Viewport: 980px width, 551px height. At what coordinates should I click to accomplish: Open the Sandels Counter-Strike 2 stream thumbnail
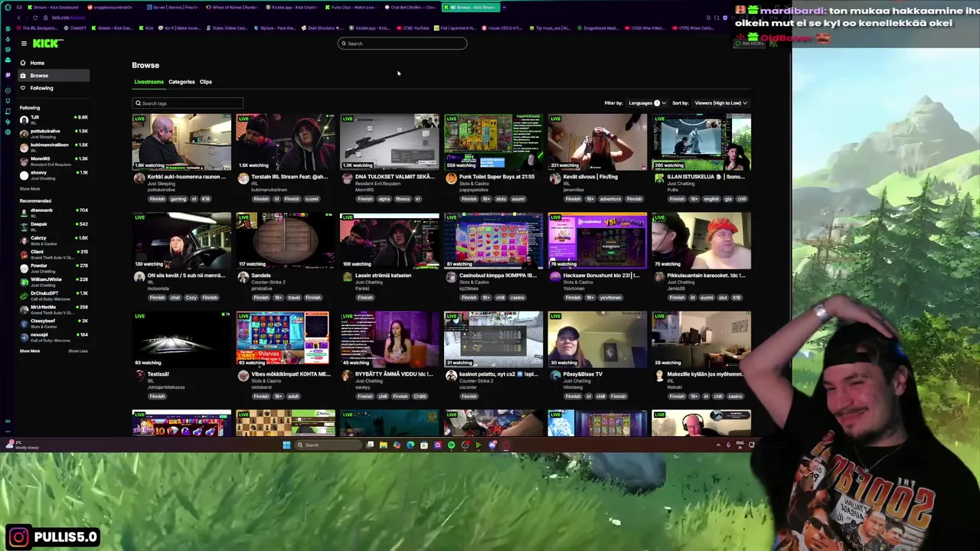(286, 240)
